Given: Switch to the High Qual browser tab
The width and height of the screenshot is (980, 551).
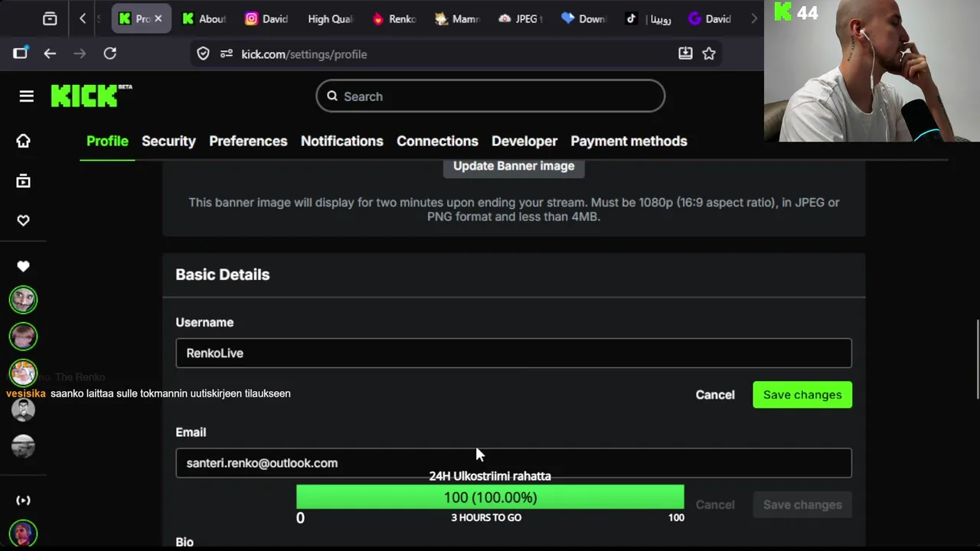Looking at the screenshot, I should pos(329,18).
